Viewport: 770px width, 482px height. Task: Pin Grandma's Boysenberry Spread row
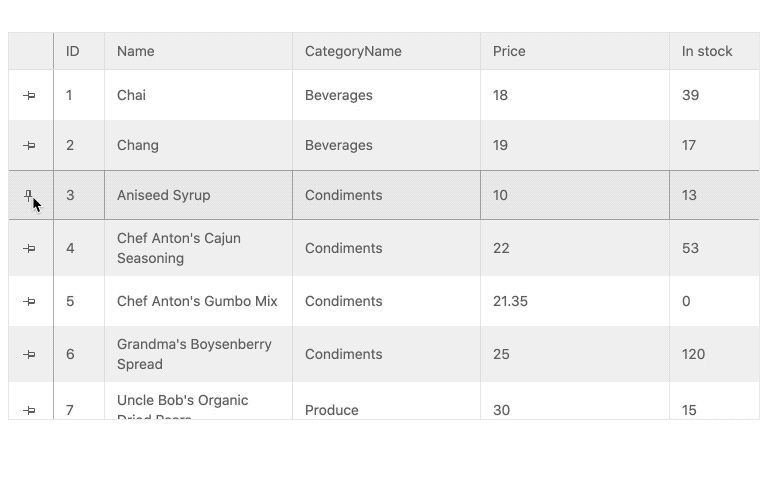tap(29, 354)
